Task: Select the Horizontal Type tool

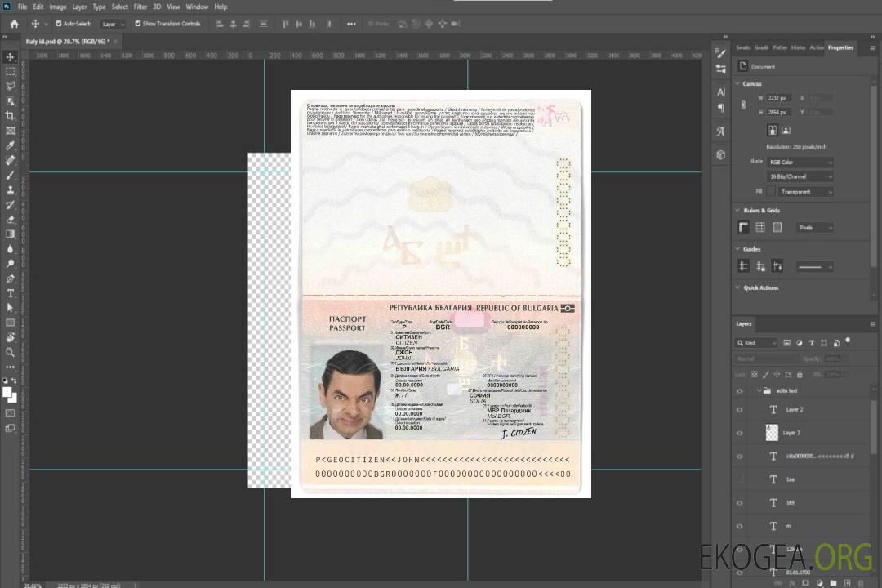Action: coord(10,293)
